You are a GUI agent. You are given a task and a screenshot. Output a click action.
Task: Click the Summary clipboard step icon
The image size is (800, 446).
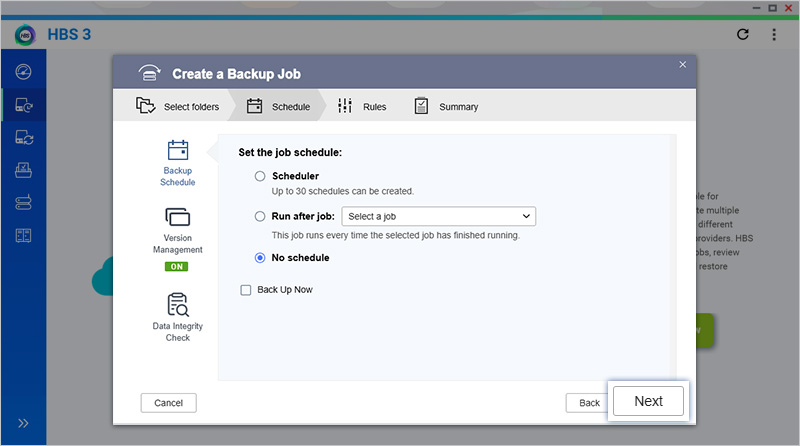coord(421,106)
